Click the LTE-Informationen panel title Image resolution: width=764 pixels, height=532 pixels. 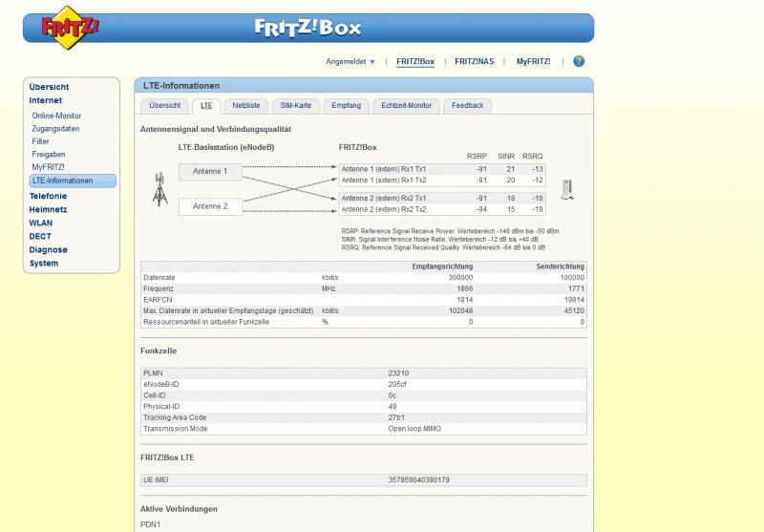[181, 86]
